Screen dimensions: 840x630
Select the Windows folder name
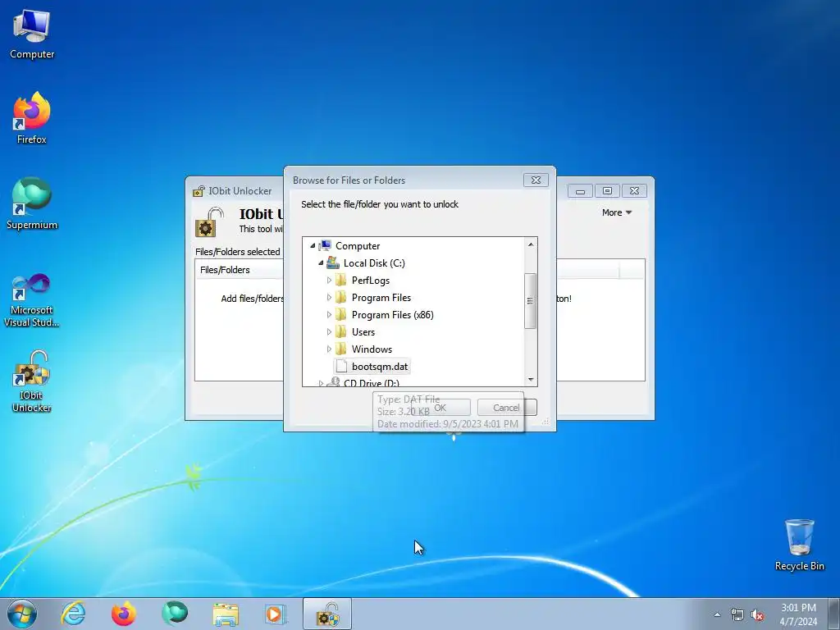pyautogui.click(x=372, y=349)
